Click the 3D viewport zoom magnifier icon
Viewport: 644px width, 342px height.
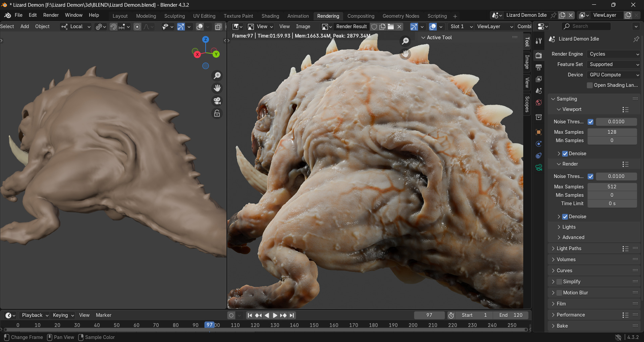tap(217, 75)
